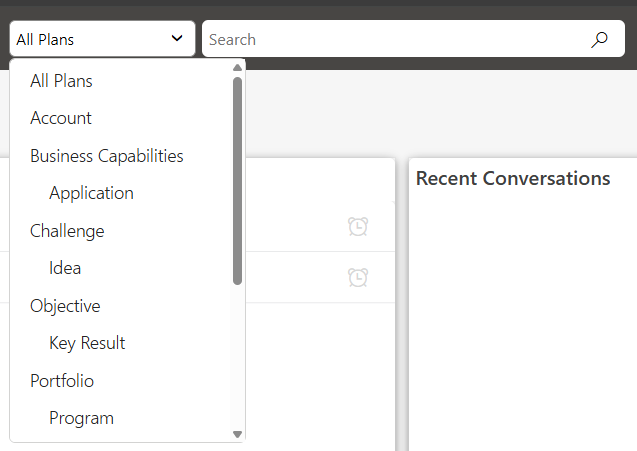Select Key Result option
The height and width of the screenshot is (451, 637).
(87, 343)
